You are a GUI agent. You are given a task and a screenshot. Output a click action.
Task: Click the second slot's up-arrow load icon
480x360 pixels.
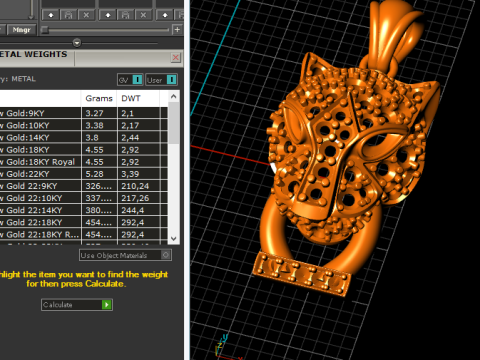point(108,15)
